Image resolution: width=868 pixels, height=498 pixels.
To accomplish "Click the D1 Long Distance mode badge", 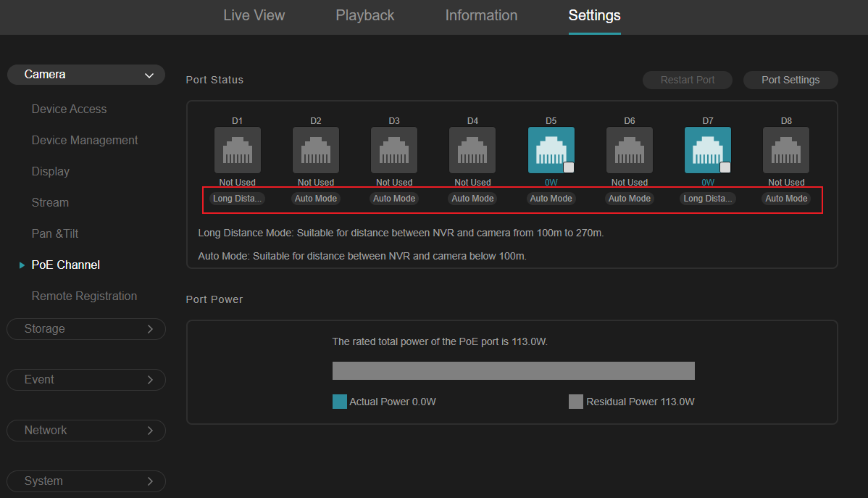I will pyautogui.click(x=238, y=199).
